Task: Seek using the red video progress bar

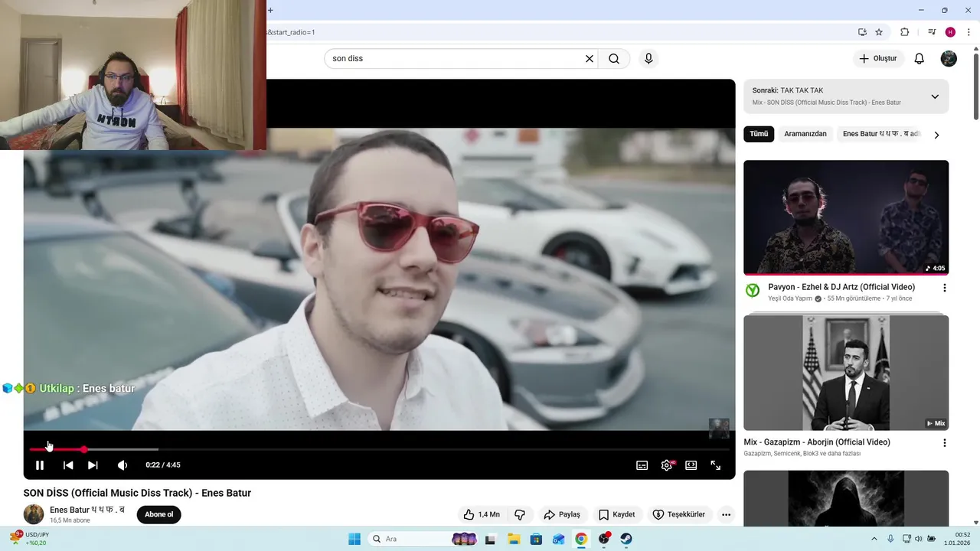Action: coord(379,449)
